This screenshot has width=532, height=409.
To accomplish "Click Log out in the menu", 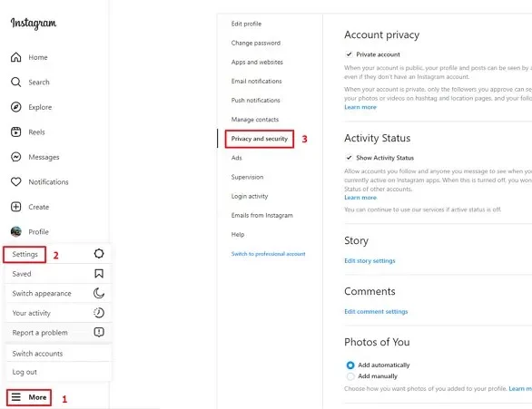I will [x=25, y=372].
